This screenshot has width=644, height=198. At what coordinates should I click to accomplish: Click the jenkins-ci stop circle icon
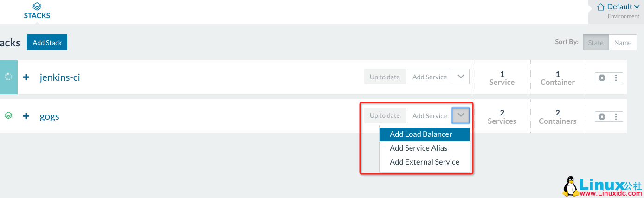click(602, 78)
